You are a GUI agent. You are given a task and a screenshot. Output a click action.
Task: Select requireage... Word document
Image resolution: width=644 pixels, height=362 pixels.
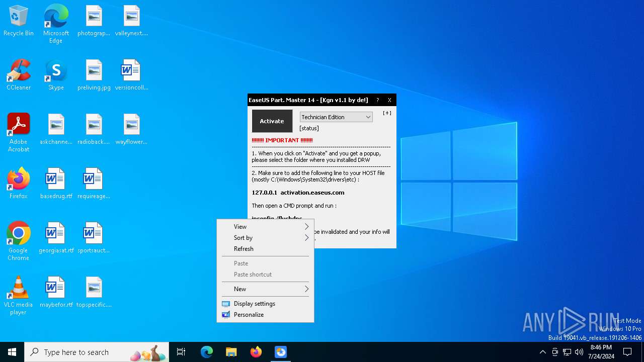click(94, 184)
